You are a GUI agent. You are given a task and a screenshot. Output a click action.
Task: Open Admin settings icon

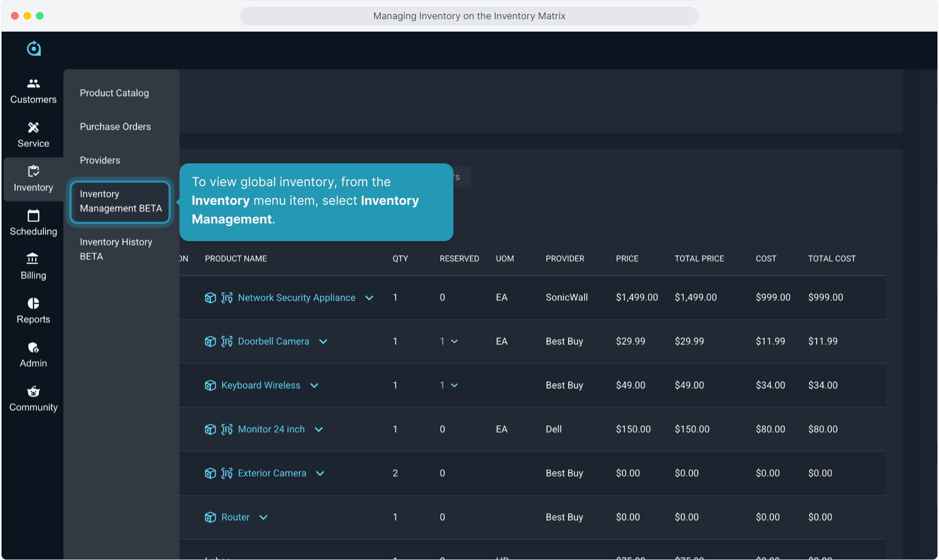tap(33, 347)
